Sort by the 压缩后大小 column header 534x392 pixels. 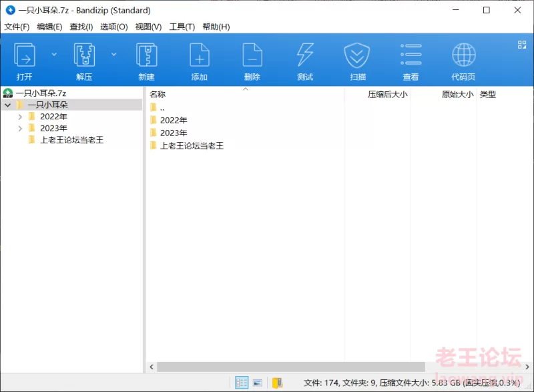[x=388, y=94]
